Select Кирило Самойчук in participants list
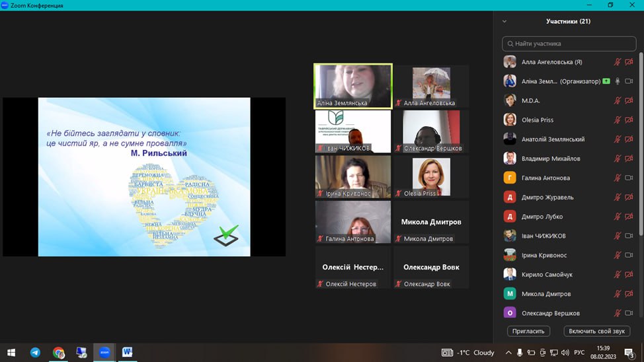644x362 pixels. [x=569, y=274]
